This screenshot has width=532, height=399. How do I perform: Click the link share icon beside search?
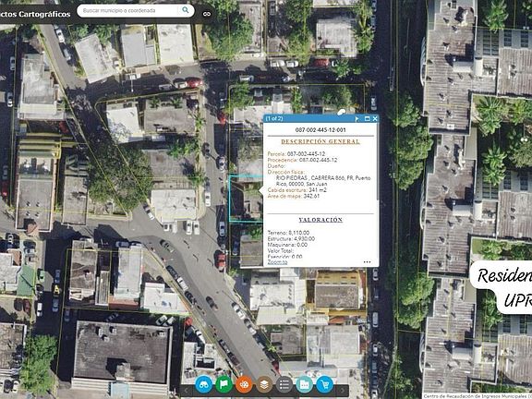(207, 14)
